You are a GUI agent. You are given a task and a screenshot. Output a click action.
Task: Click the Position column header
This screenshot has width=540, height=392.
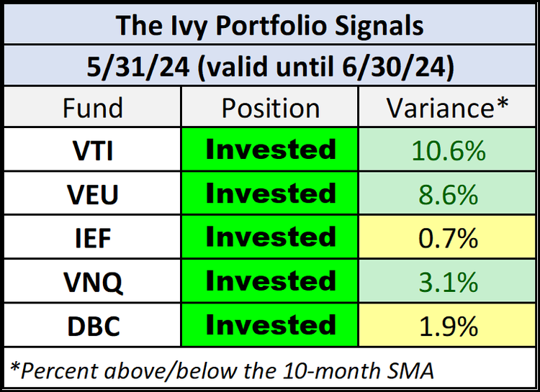tap(271, 108)
